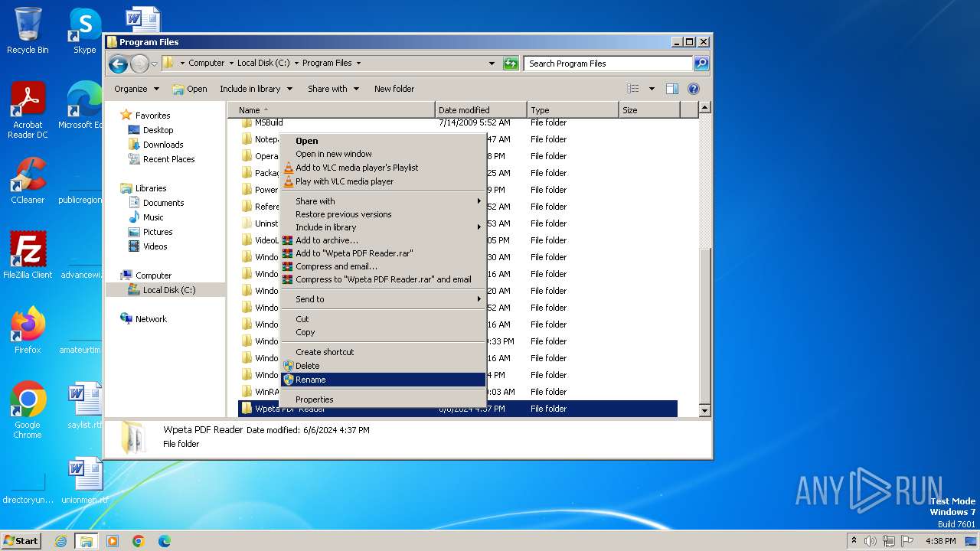Select Network in navigation pane
This screenshot has height=551, width=980.
coord(151,319)
